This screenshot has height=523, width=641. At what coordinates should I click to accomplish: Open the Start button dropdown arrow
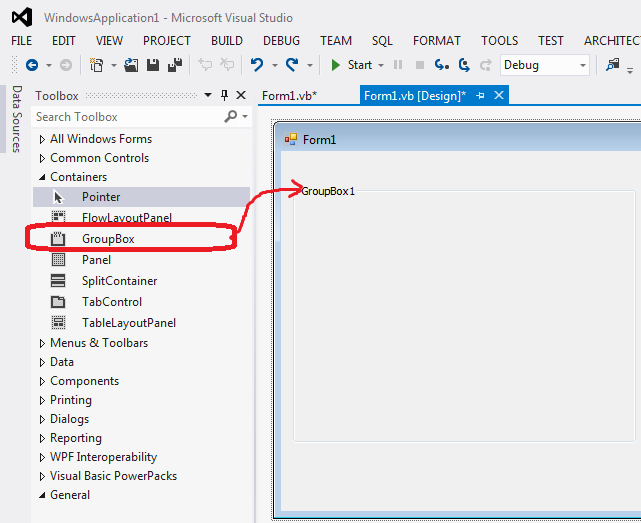(x=381, y=65)
